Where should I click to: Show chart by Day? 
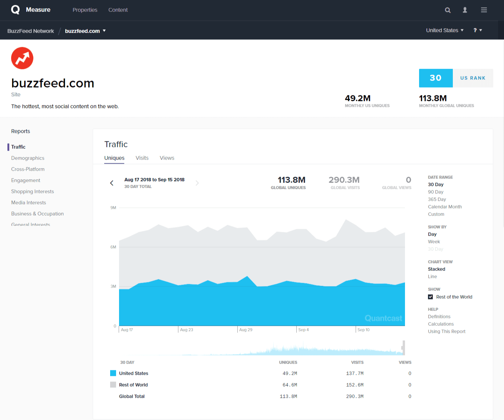click(432, 234)
